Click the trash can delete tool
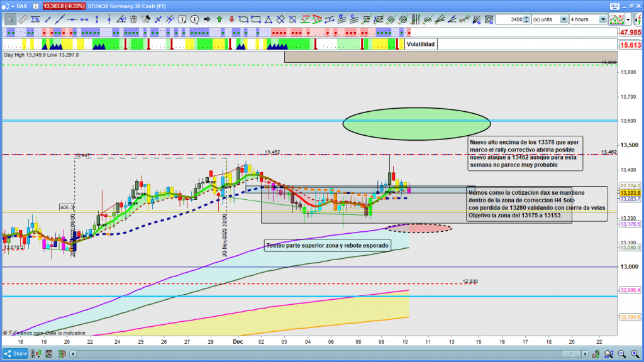644x362 pixels. (x=133, y=19)
